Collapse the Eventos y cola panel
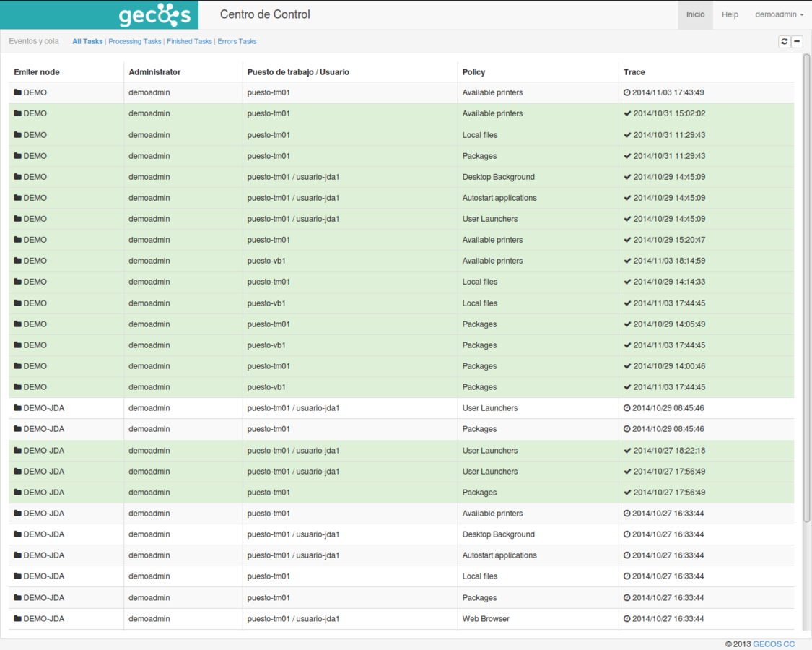The height and width of the screenshot is (650, 812). [797, 41]
